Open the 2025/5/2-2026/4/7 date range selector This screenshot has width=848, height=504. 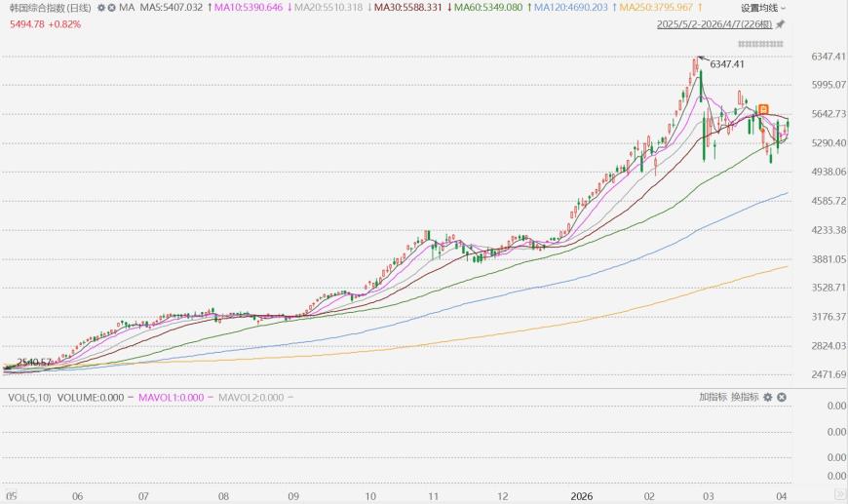pyautogui.click(x=715, y=22)
